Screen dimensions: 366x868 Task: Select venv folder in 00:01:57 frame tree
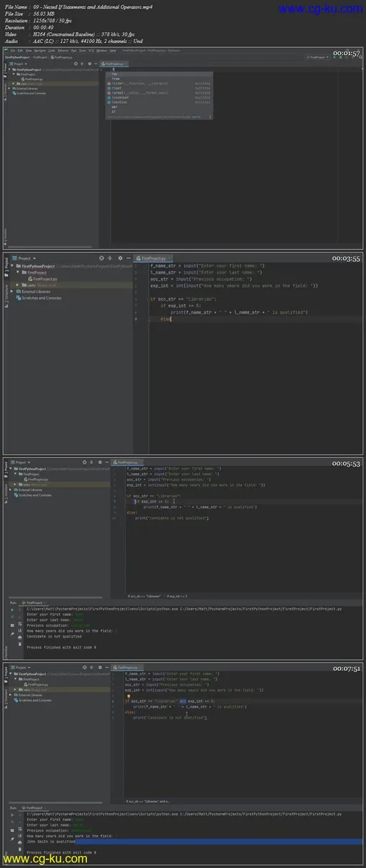[x=24, y=83]
